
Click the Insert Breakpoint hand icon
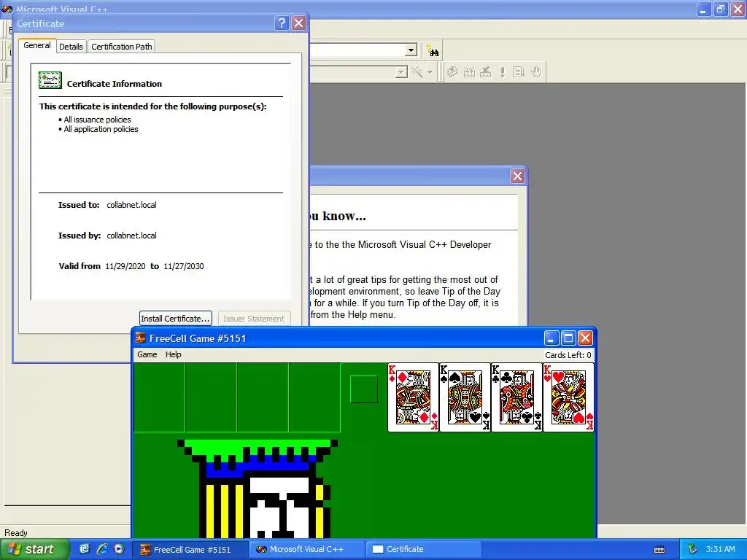click(x=536, y=72)
